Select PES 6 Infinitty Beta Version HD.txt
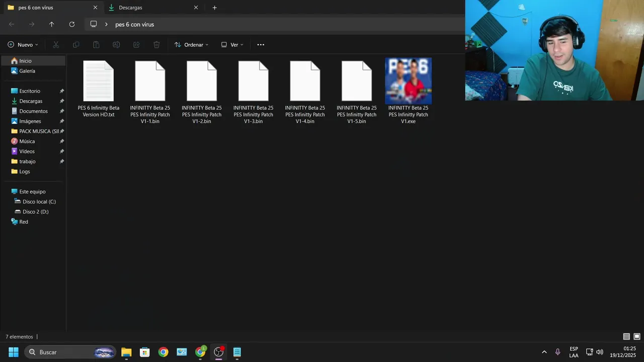644x362 pixels. point(99,89)
